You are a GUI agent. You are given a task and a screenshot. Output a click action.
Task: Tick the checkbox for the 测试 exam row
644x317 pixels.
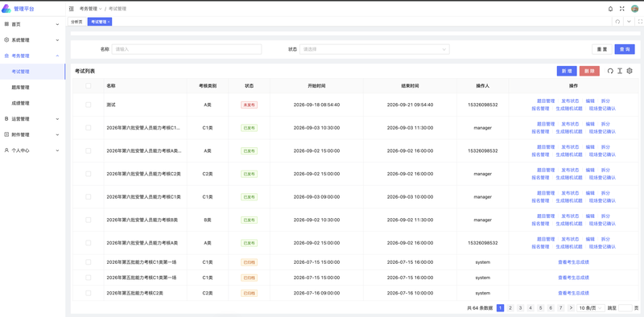(x=89, y=105)
